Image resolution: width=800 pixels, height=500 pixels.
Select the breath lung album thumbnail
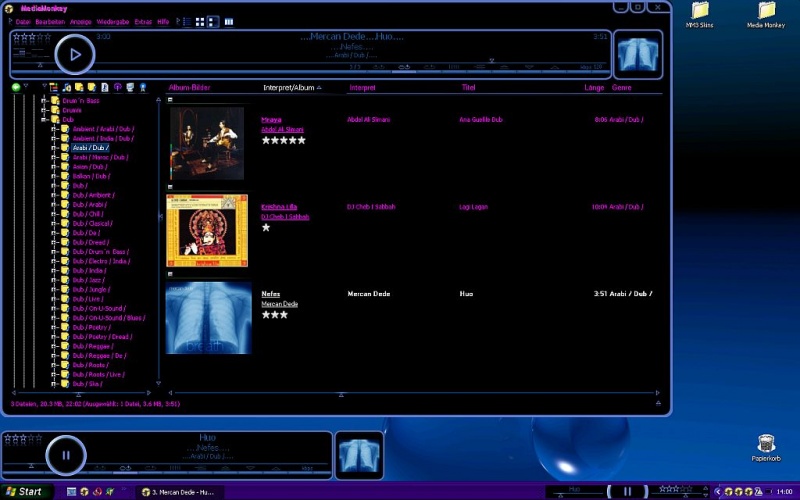point(209,318)
